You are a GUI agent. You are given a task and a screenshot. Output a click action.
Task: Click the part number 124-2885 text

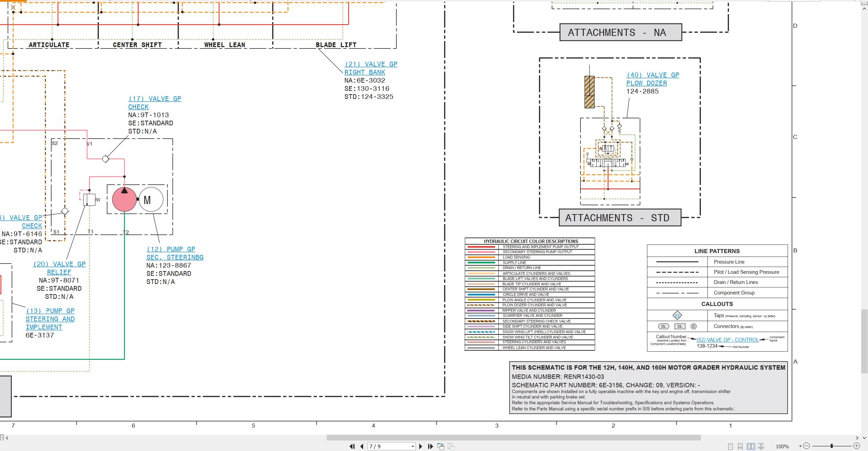643,91
